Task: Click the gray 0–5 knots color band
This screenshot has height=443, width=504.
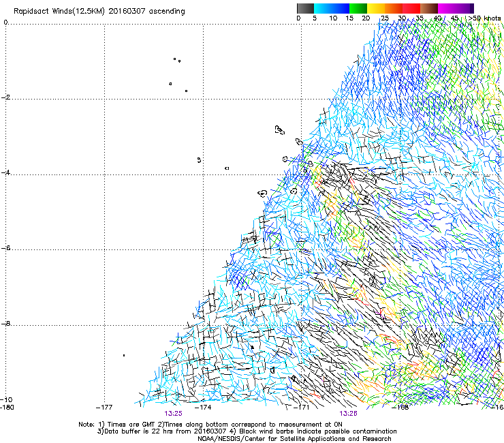Action: click(305, 8)
